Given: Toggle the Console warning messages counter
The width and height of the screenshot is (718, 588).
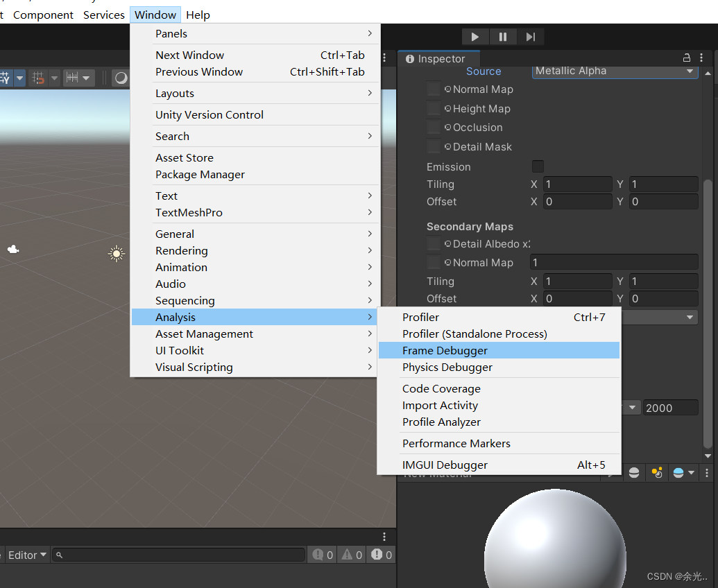Looking at the screenshot, I should pos(352,555).
